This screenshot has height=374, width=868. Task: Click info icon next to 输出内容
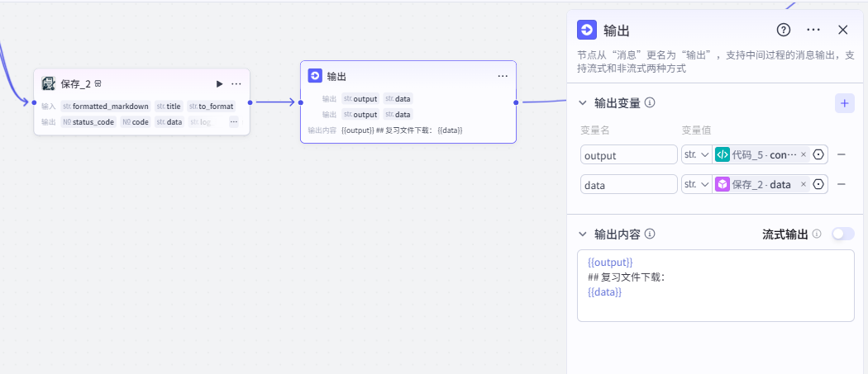click(x=651, y=234)
